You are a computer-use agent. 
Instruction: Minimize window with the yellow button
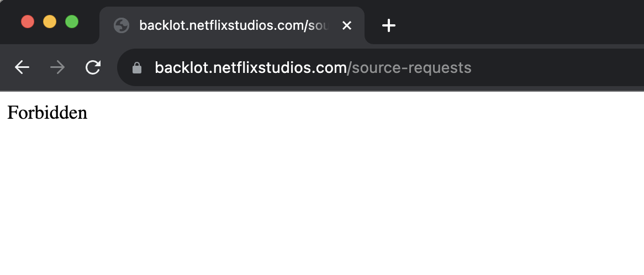[50, 22]
